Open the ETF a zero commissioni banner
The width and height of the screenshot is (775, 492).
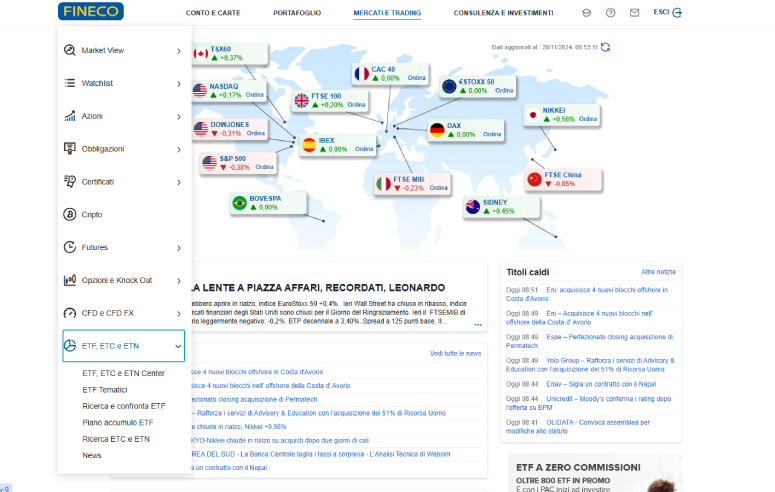tap(595, 472)
